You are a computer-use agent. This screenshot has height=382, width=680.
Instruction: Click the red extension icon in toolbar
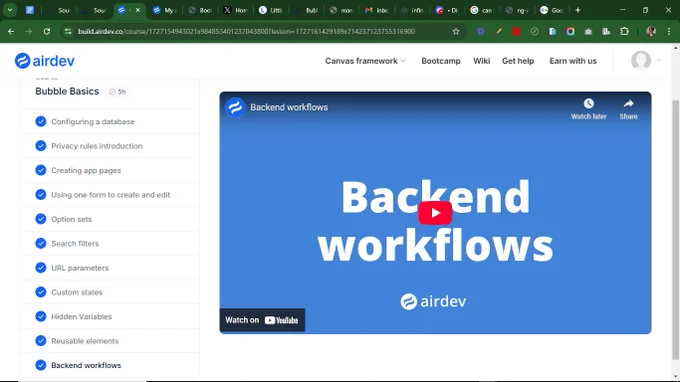coord(516,31)
